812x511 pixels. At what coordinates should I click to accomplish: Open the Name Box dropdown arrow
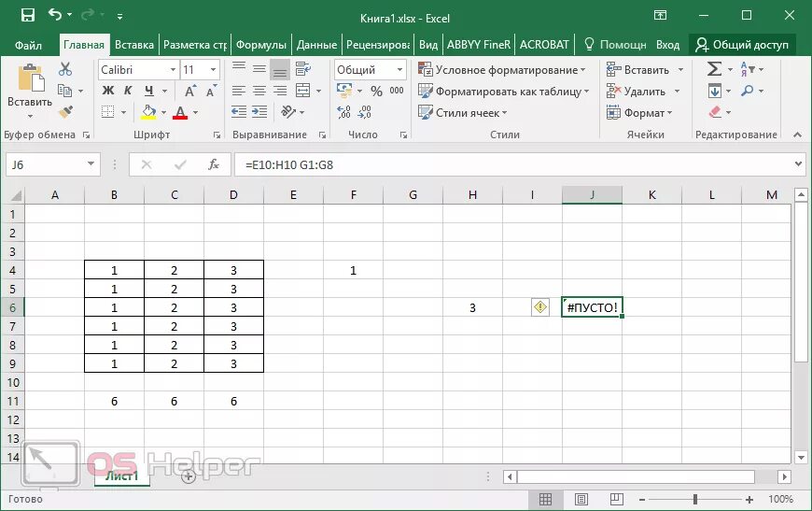(91, 164)
